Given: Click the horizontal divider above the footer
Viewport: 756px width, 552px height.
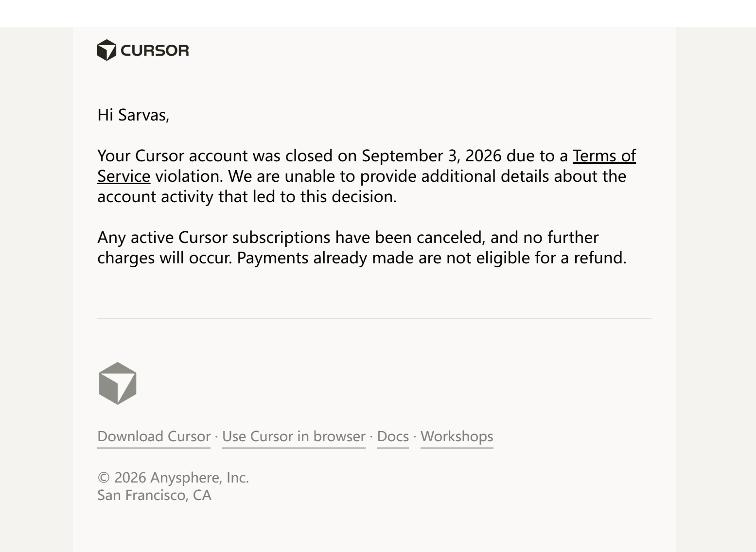Looking at the screenshot, I should tap(374, 319).
